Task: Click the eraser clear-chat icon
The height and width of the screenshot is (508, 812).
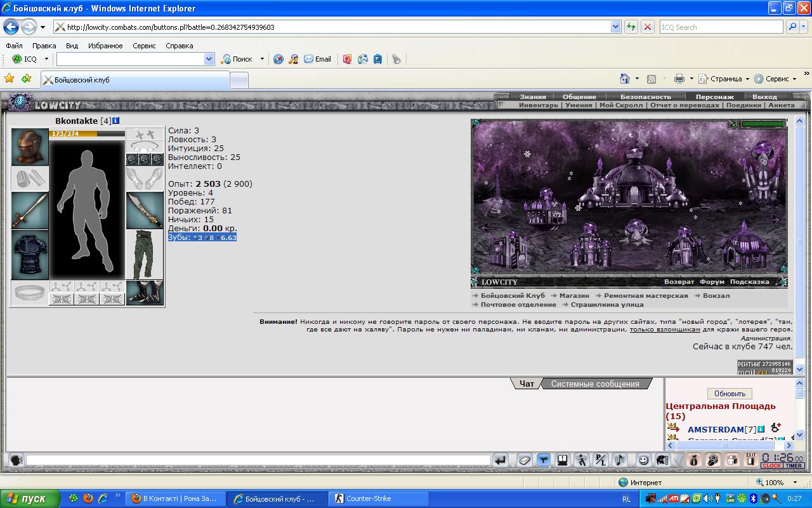Action: 524,460
